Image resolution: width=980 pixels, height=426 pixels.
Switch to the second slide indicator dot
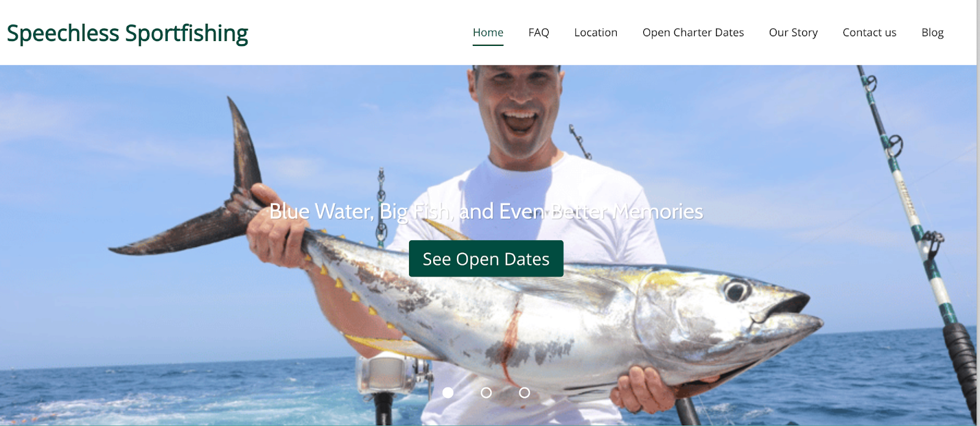tap(486, 392)
